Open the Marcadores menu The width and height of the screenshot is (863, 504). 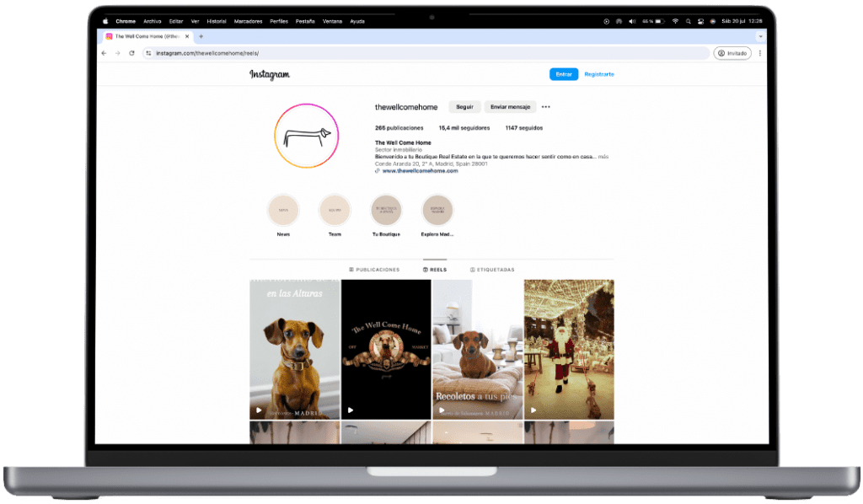point(249,21)
